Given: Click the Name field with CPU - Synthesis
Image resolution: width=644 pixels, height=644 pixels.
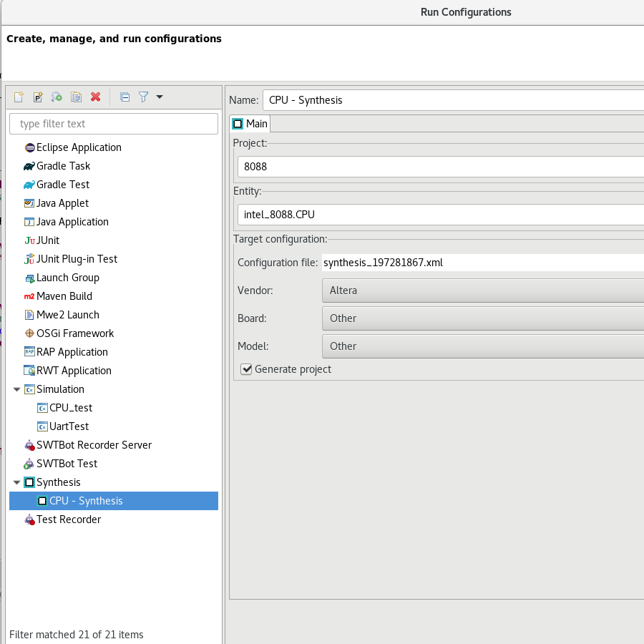Looking at the screenshot, I should pyautogui.click(x=454, y=100).
